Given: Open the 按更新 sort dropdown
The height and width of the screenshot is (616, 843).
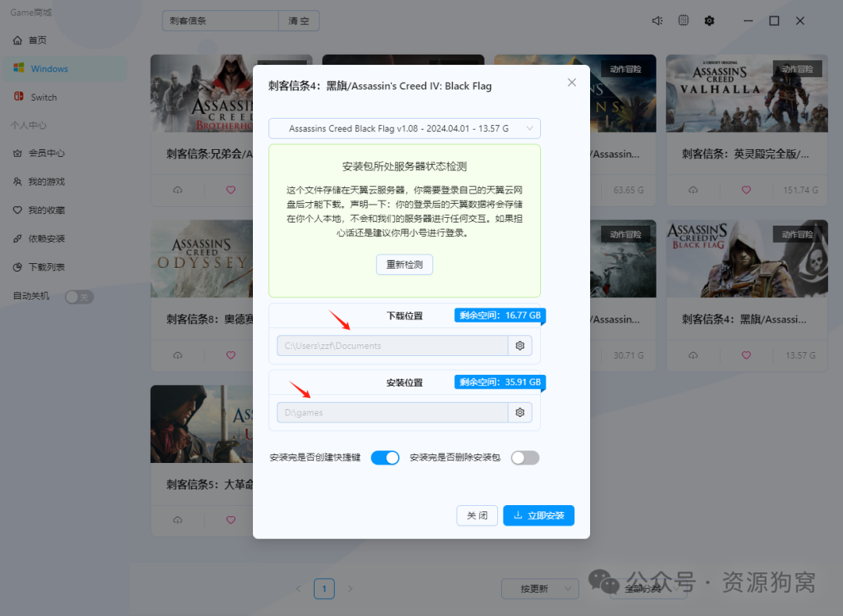Looking at the screenshot, I should pyautogui.click(x=540, y=589).
